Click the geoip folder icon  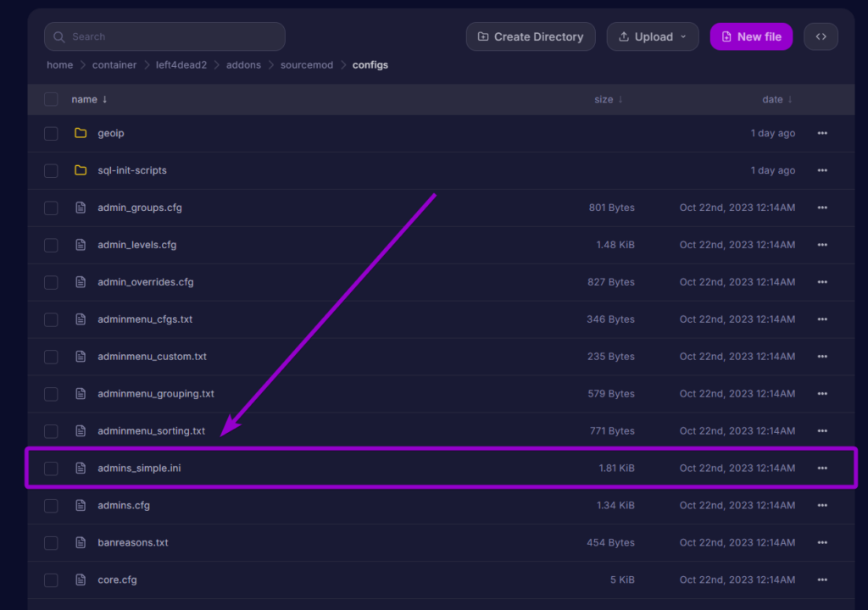click(81, 133)
